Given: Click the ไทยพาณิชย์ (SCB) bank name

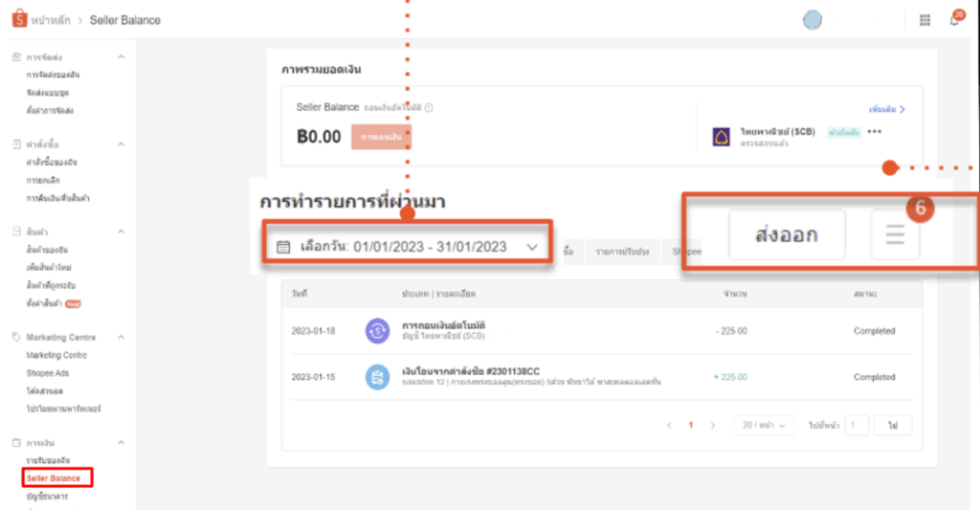Looking at the screenshot, I should click(777, 132).
